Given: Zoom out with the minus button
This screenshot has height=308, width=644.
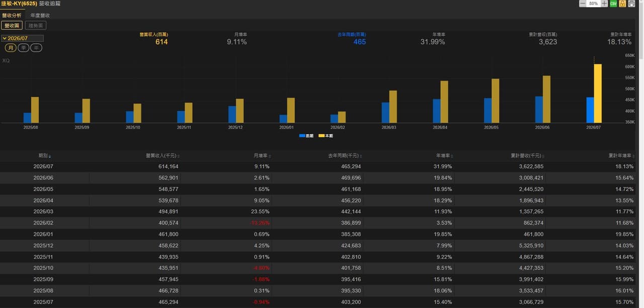Looking at the screenshot, I should pos(583,4).
